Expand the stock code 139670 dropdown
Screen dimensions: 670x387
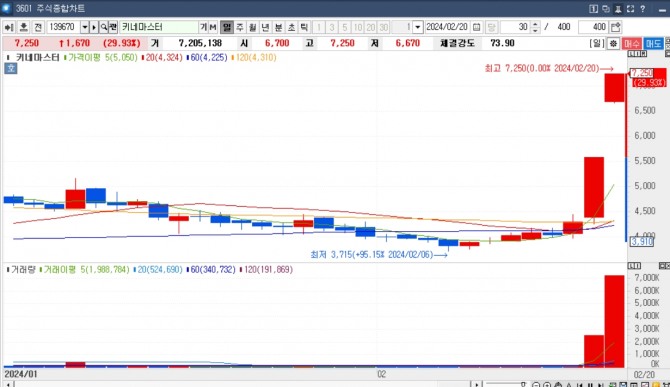coord(85,27)
